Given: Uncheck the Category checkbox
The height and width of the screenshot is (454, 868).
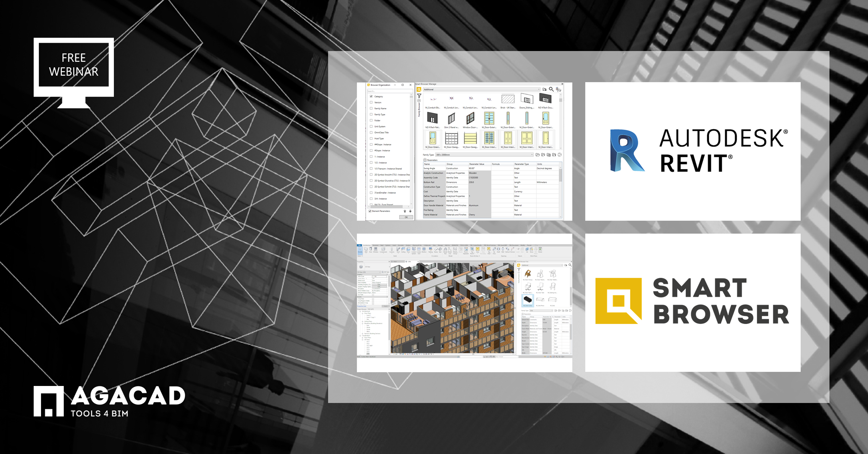Looking at the screenshot, I should coord(371,96).
